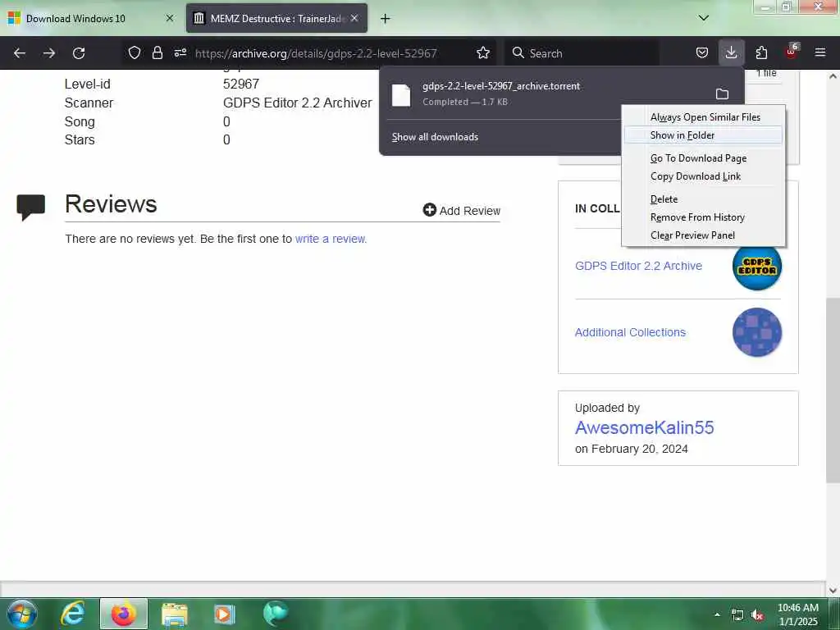Select the MEMZ Destructive tab
840x630 pixels.
[276, 18]
